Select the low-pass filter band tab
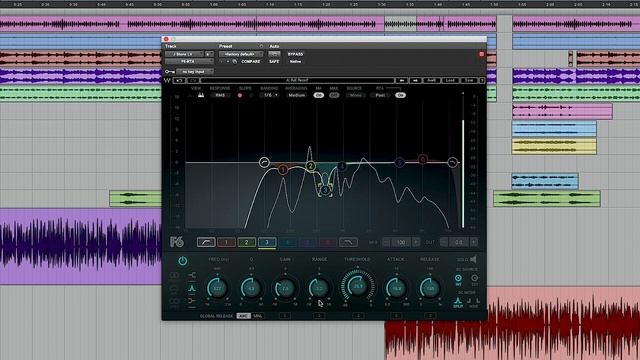640x360 pixels. pyautogui.click(x=348, y=242)
